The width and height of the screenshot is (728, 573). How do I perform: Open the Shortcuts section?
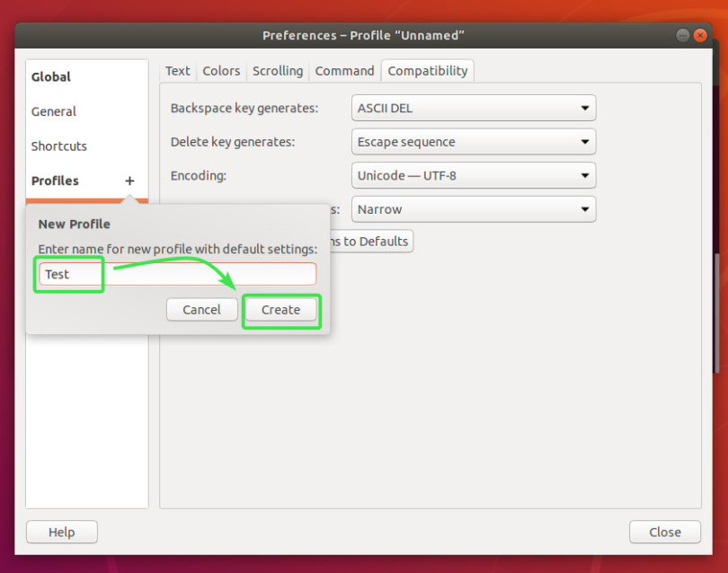point(58,145)
